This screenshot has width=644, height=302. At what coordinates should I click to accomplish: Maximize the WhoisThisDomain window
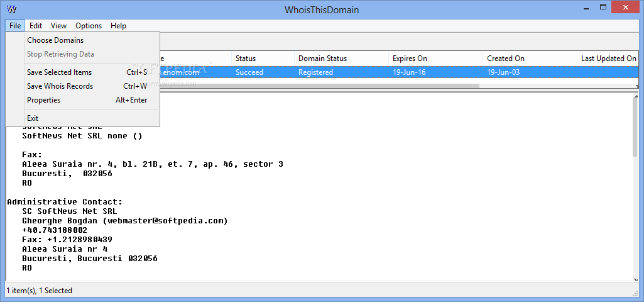[x=603, y=8]
